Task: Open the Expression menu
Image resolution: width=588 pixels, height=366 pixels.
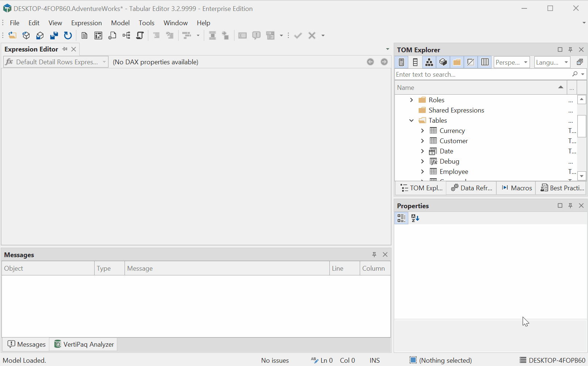Action: (87, 23)
